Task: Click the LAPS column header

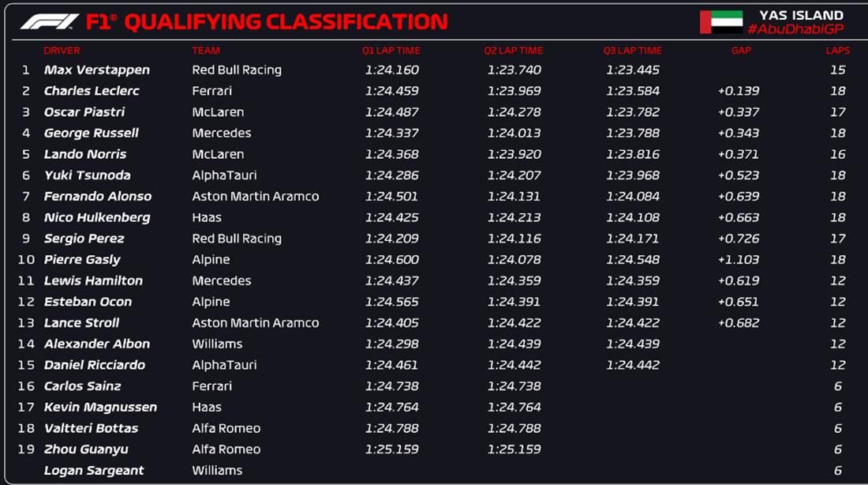Action: [x=837, y=51]
